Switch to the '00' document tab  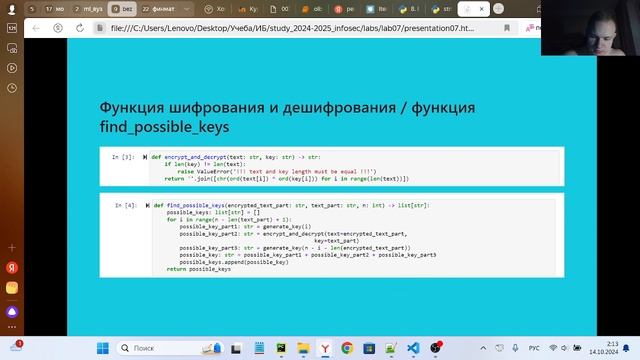point(280,9)
